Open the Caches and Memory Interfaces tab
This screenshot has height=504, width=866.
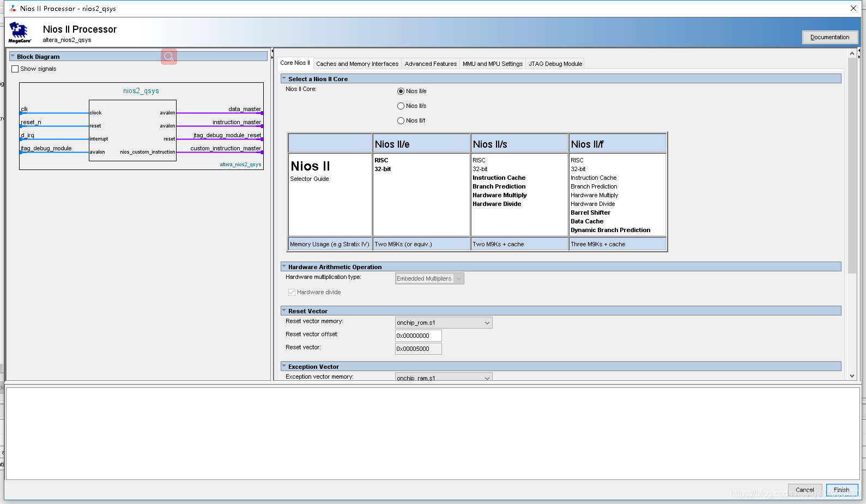pyautogui.click(x=357, y=64)
